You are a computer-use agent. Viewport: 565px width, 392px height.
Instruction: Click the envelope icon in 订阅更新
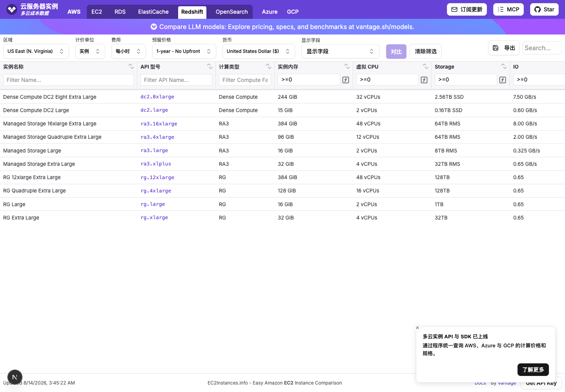(454, 9)
